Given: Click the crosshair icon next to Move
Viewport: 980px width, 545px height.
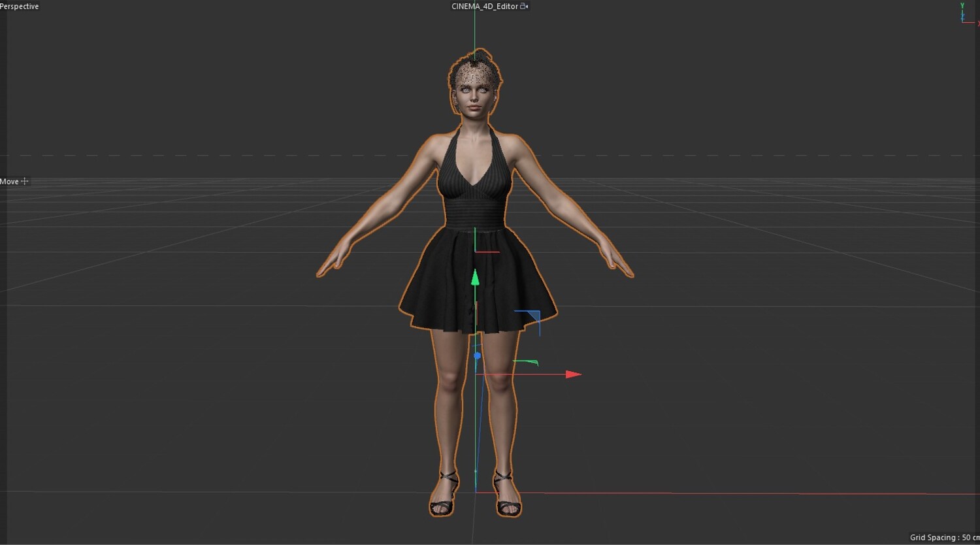Looking at the screenshot, I should tap(25, 181).
